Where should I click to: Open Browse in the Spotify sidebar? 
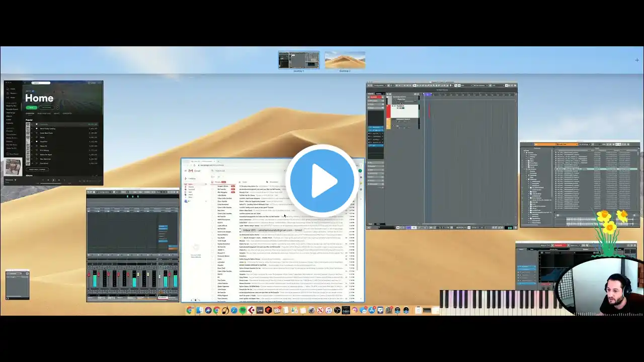coord(13,93)
